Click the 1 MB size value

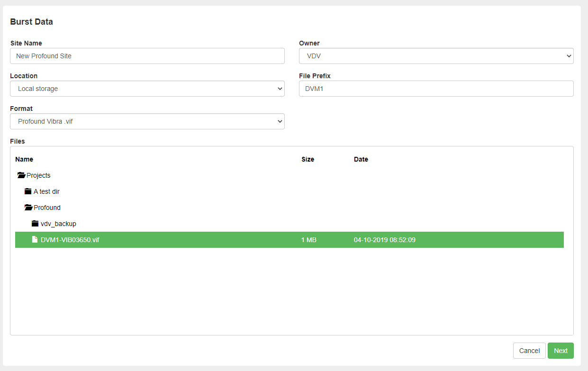pyautogui.click(x=309, y=240)
